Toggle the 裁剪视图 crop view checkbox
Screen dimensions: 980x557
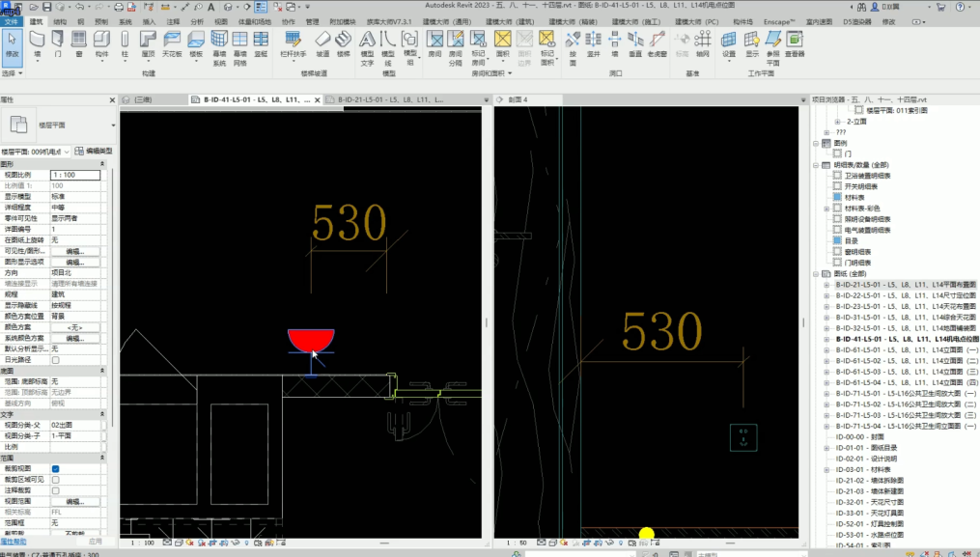(x=55, y=468)
